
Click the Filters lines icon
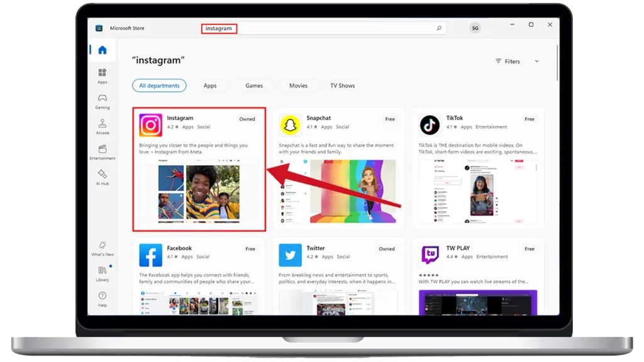pyautogui.click(x=498, y=61)
